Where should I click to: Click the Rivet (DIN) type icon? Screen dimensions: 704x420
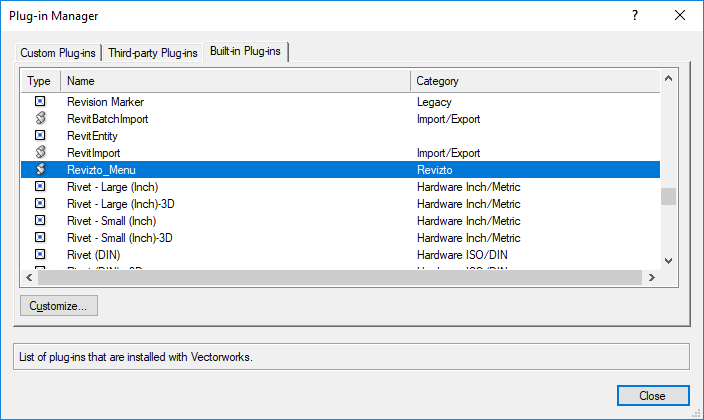point(40,255)
